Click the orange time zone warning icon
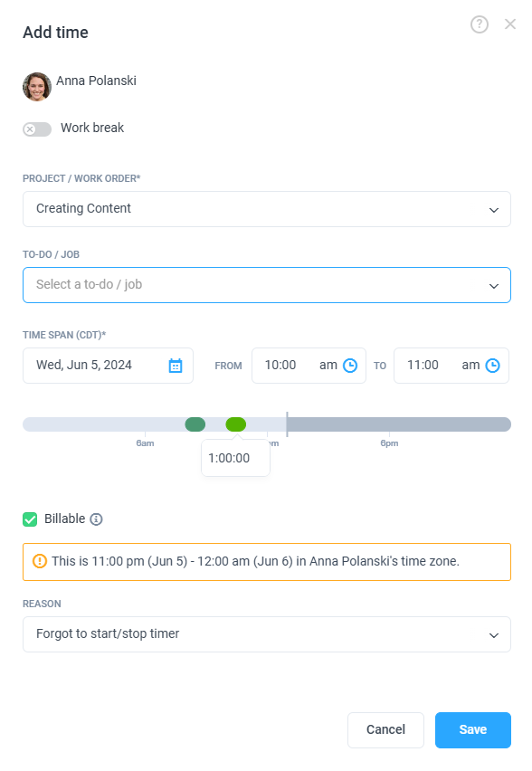The width and height of the screenshot is (532, 771). (39, 561)
